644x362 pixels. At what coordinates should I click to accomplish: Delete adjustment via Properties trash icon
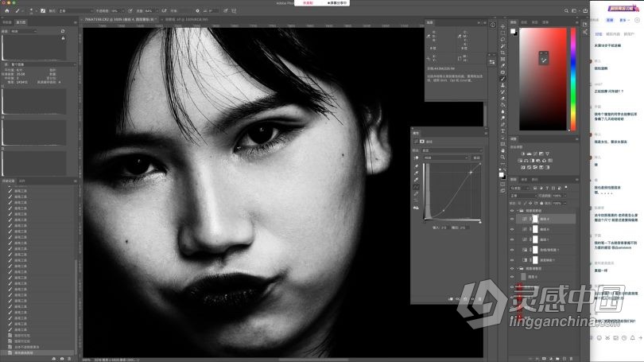click(x=479, y=299)
